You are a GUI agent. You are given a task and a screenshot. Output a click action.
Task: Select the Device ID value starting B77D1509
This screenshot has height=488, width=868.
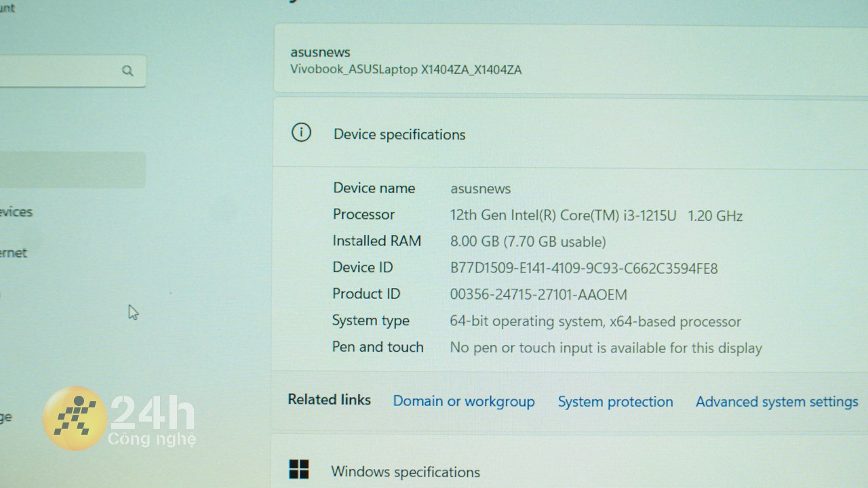point(584,268)
